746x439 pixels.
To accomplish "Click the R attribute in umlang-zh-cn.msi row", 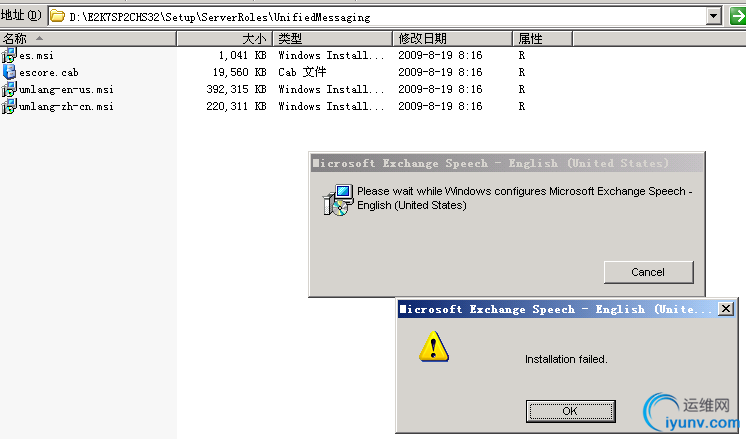I will pyautogui.click(x=522, y=107).
